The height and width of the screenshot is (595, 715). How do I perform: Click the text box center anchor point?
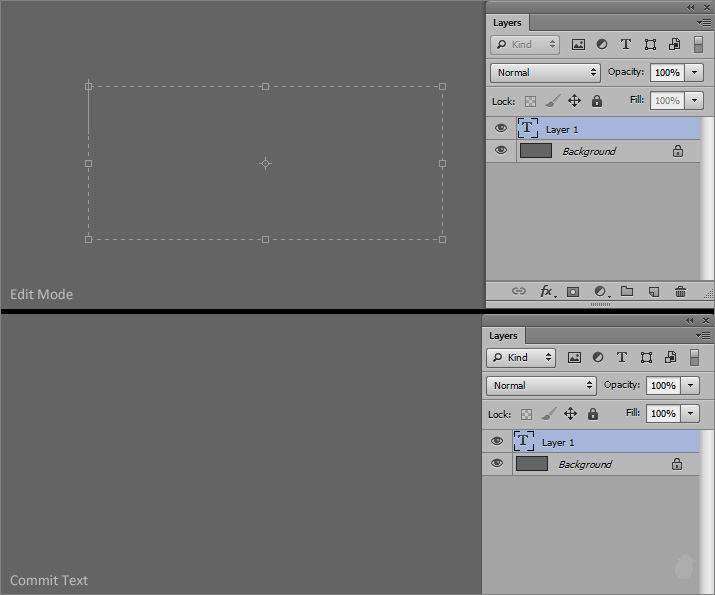[265, 163]
